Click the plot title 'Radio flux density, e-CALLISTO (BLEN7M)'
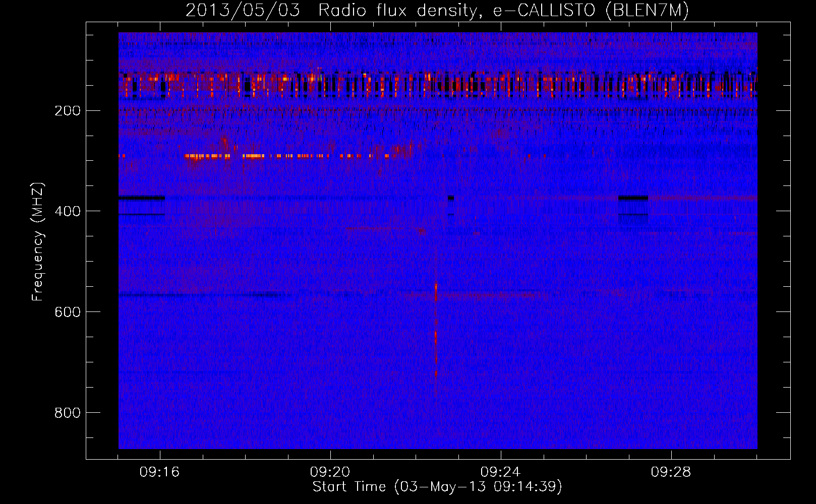The height and width of the screenshot is (504, 816). 503,11
